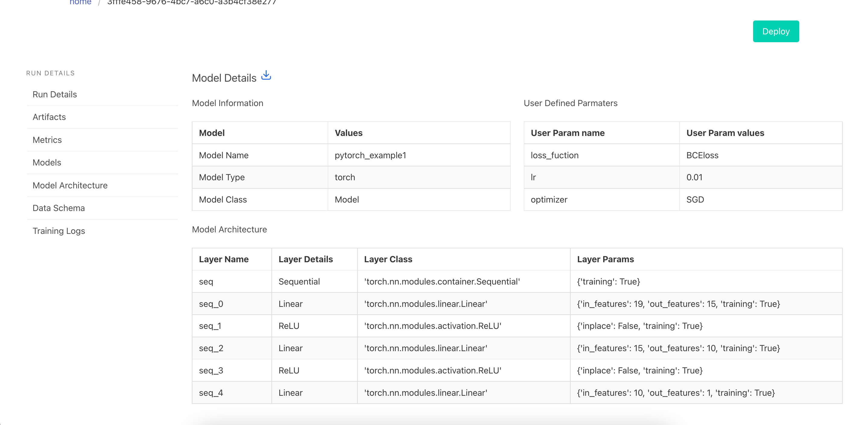Open Models sidebar item
The height and width of the screenshot is (425, 868).
[x=47, y=162]
